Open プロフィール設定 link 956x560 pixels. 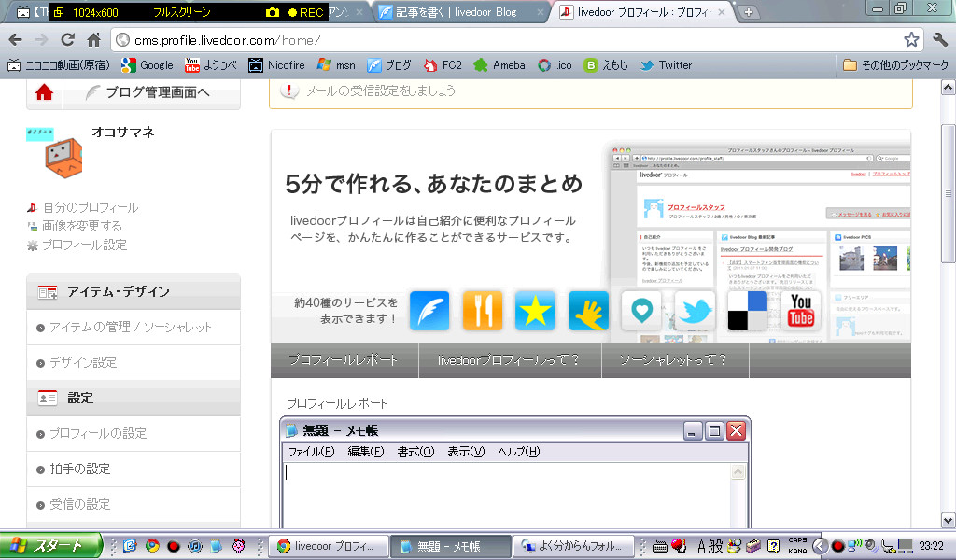[84, 245]
